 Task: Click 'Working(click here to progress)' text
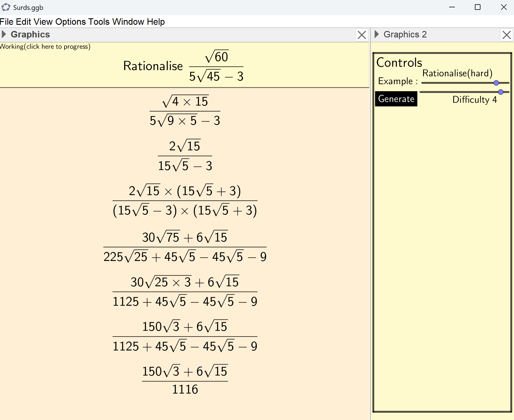point(45,46)
